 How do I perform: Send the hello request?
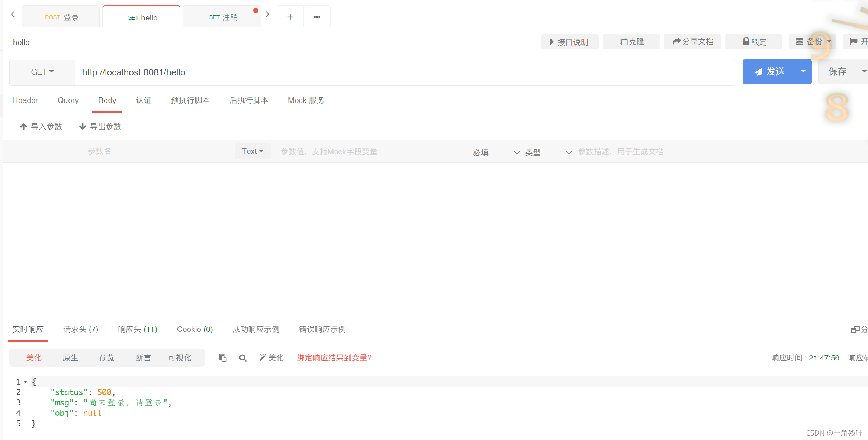(x=770, y=71)
